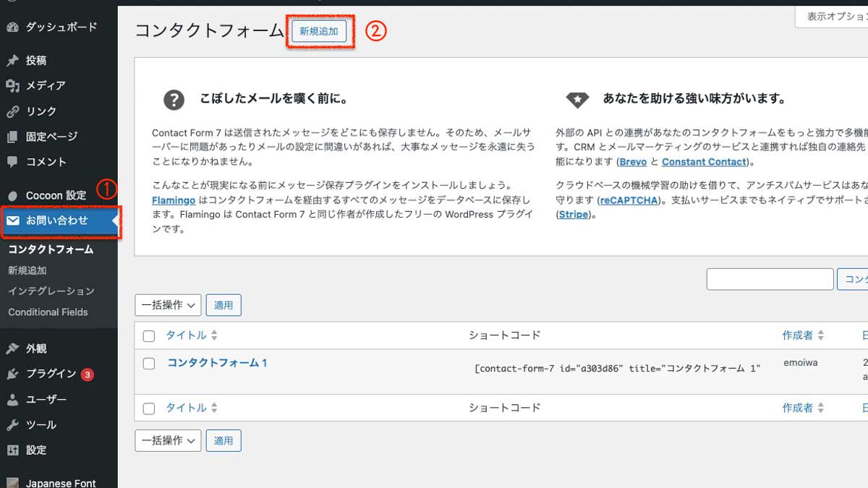The height and width of the screenshot is (488, 868).
Task: Expand the lower 一括操作 bulk actions dropdown
Action: (x=168, y=440)
